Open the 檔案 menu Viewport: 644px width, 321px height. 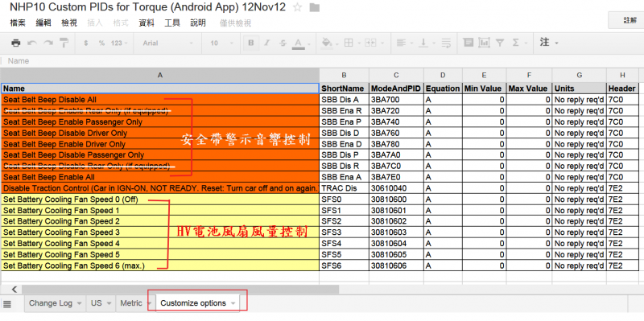click(18, 23)
